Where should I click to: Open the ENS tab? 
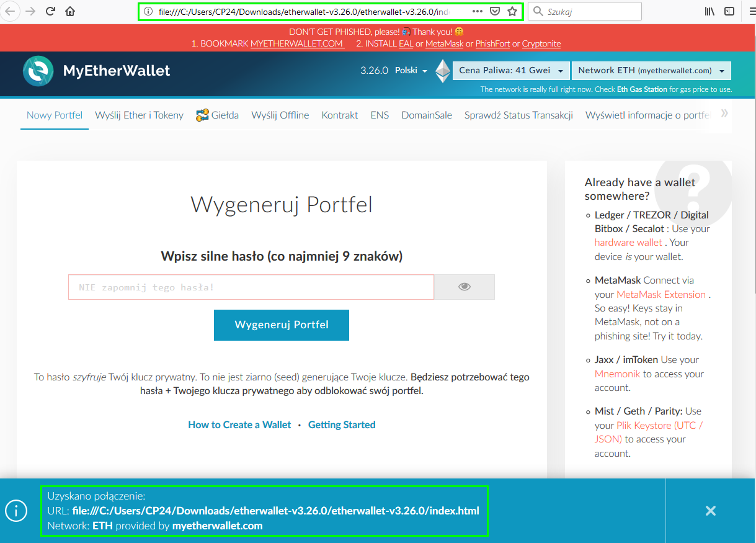380,115
